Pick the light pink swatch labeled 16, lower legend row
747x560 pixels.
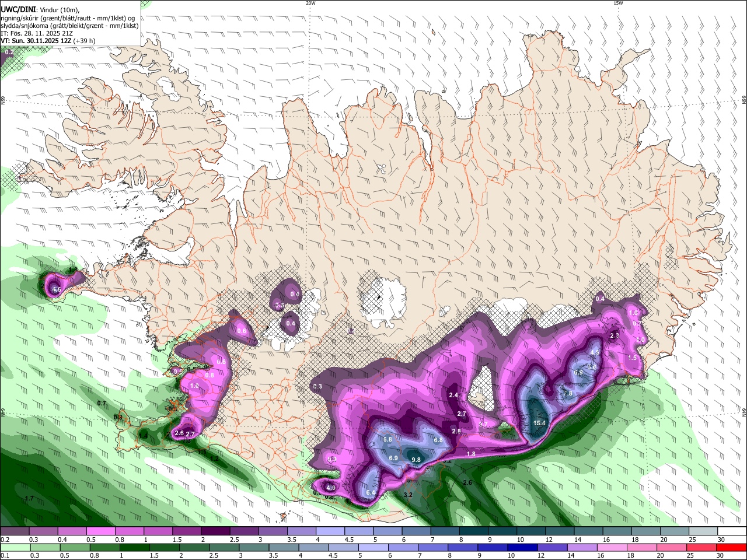611,547
